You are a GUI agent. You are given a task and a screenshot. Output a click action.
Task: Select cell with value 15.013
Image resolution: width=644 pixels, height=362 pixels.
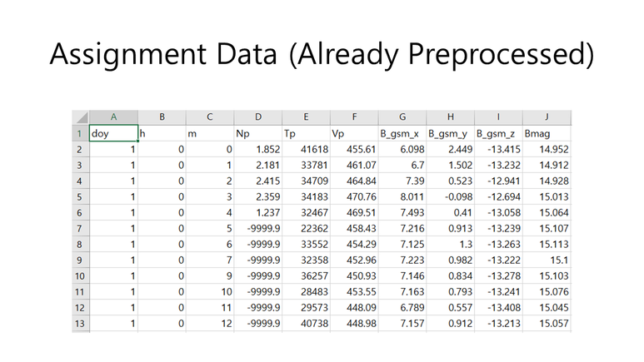(547, 197)
